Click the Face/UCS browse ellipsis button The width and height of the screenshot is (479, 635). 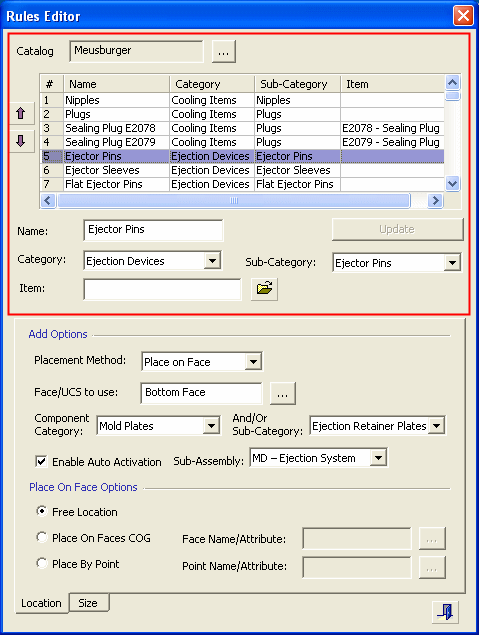click(283, 393)
